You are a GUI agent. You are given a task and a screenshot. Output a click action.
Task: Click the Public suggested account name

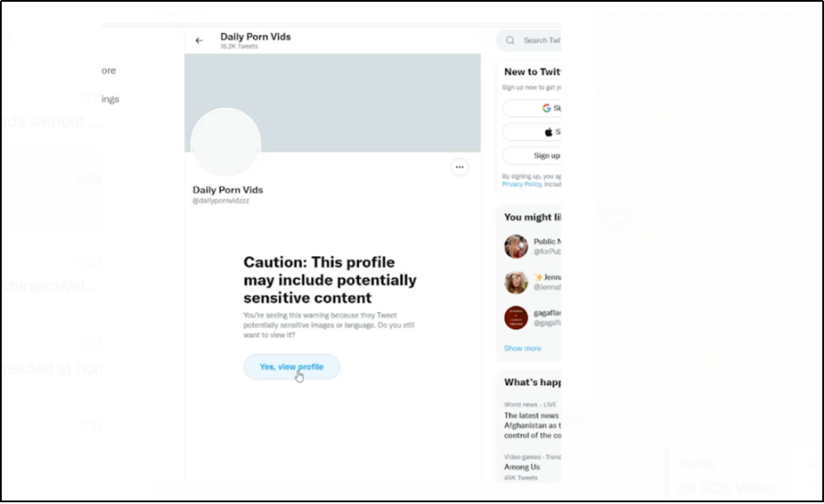coord(547,242)
